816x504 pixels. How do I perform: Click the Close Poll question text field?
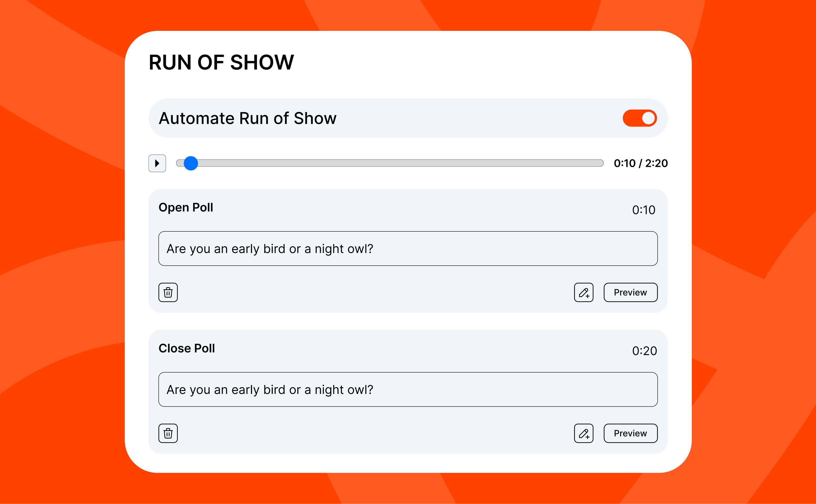click(408, 389)
